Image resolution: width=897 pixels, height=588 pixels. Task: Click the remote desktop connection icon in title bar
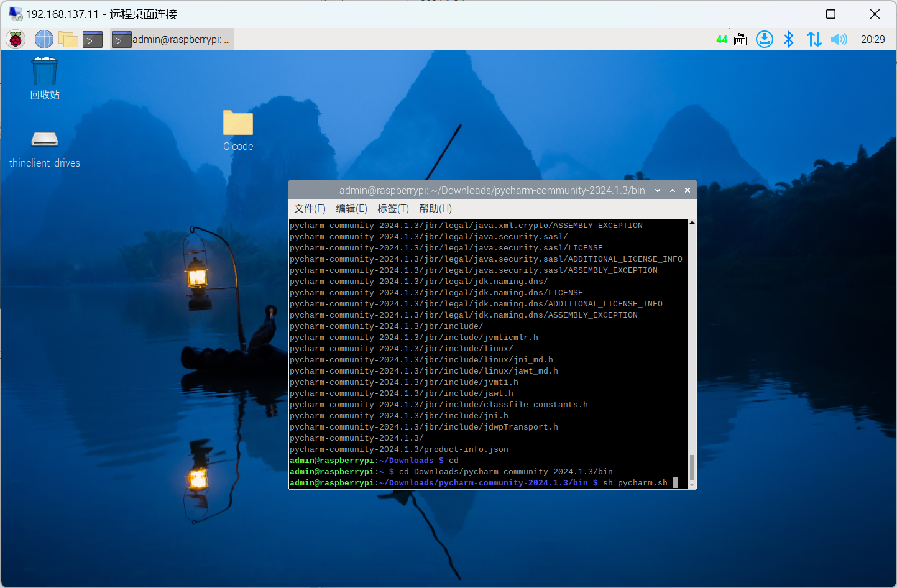tap(16, 14)
